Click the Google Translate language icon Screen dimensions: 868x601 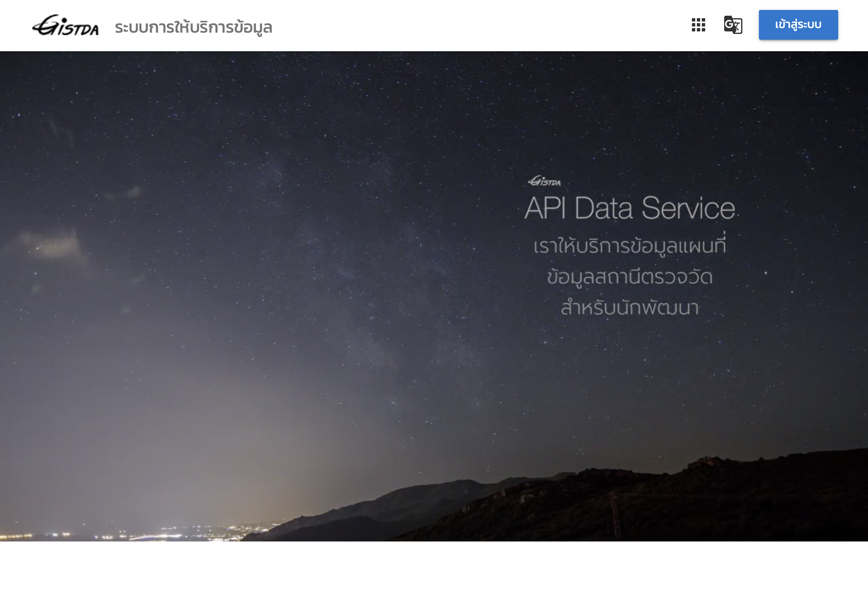[x=733, y=25]
